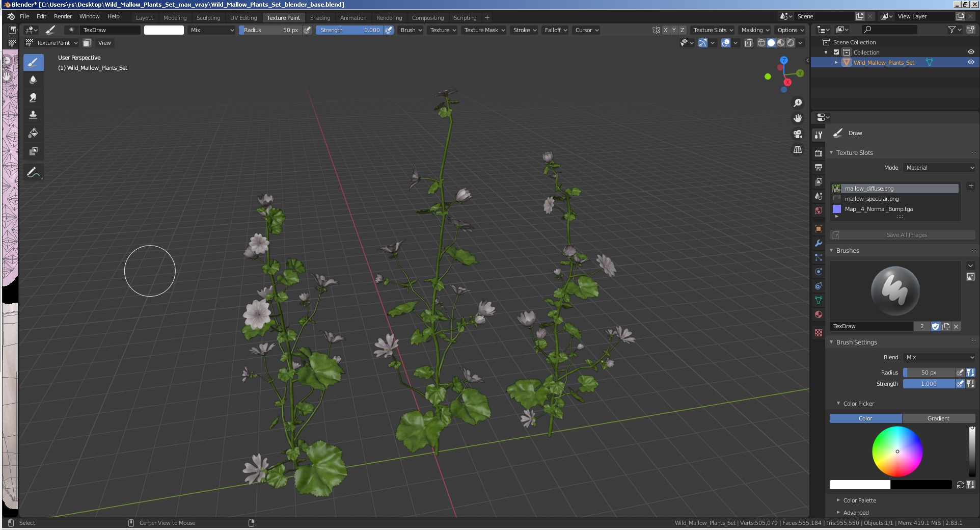The image size is (980, 530).
Task: Open the Blend mode Mix dropdown in header
Action: tap(212, 30)
